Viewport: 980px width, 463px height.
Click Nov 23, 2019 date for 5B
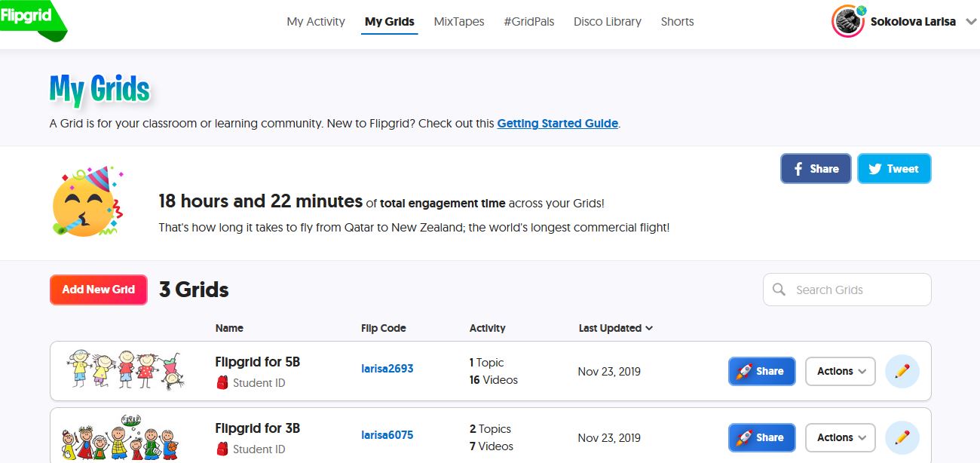[x=609, y=371]
